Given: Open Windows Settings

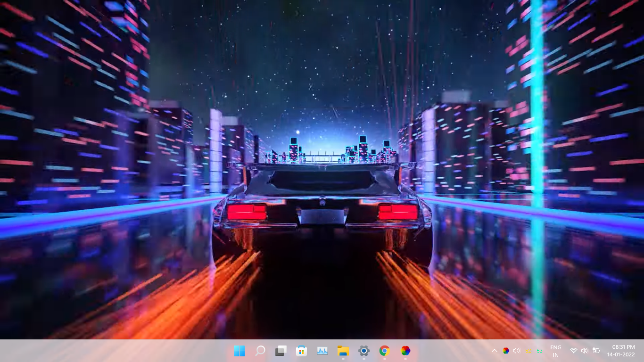Looking at the screenshot, I should point(363,351).
